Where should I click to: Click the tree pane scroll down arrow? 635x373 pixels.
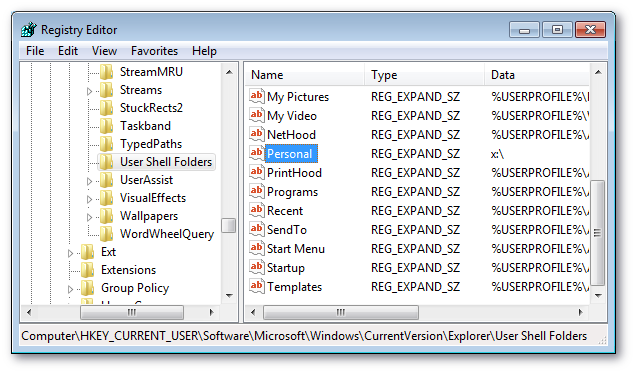click(x=229, y=296)
